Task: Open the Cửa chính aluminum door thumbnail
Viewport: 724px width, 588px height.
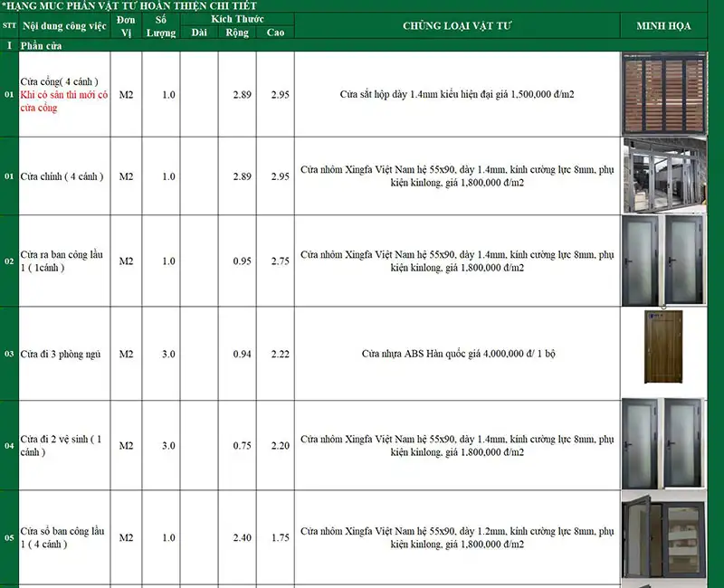Action: pyautogui.click(x=666, y=176)
